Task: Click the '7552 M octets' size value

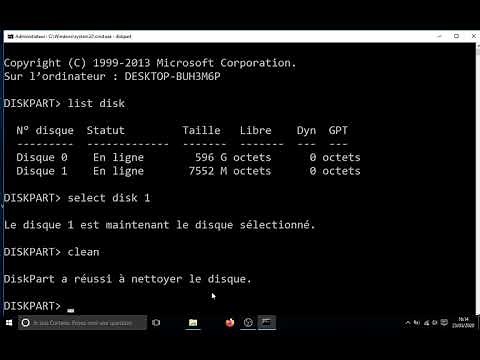Action: pyautogui.click(x=230, y=171)
